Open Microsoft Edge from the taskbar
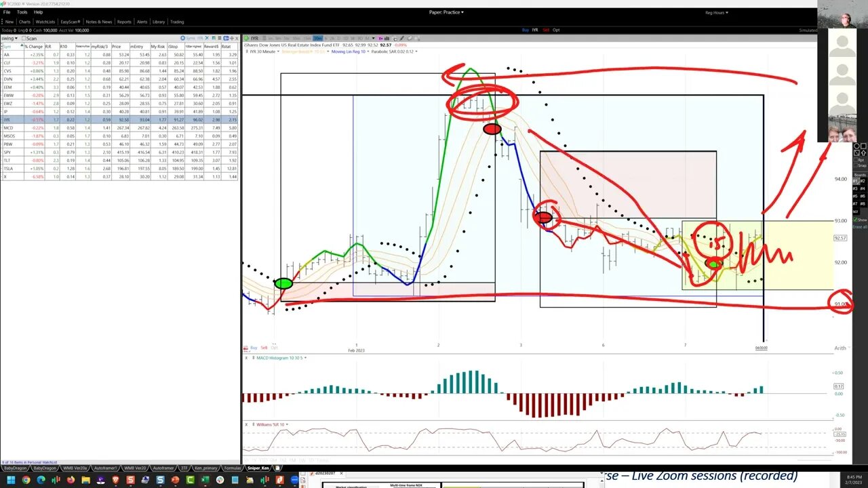The height and width of the screenshot is (488, 868). coord(41,480)
